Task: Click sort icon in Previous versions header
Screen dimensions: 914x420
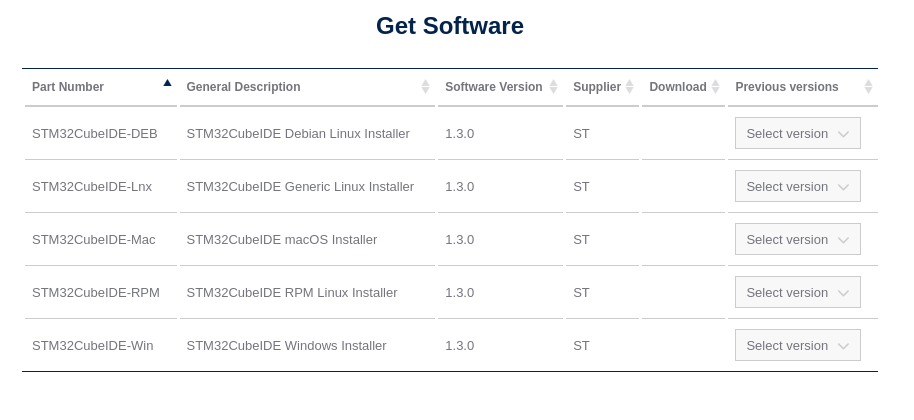Action: click(x=868, y=87)
